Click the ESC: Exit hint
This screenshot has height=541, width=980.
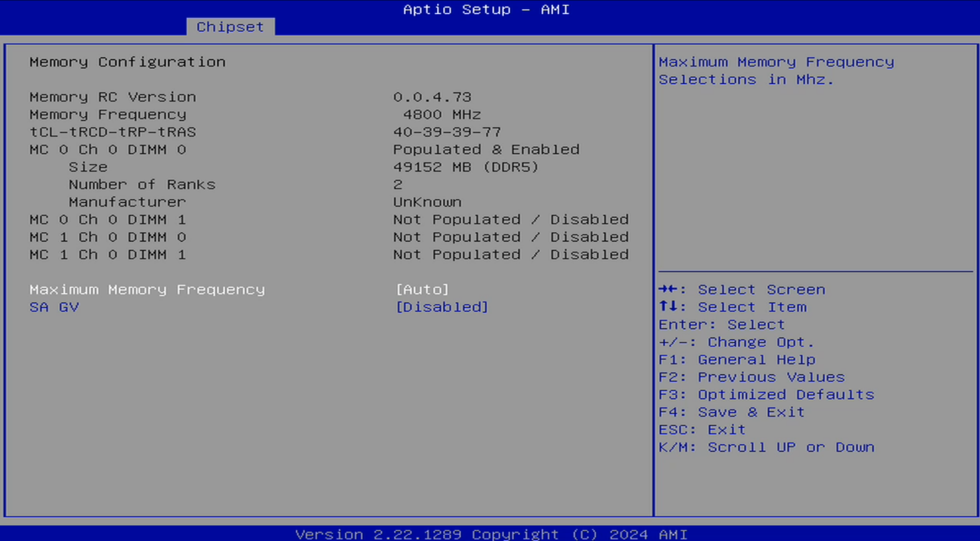click(702, 430)
